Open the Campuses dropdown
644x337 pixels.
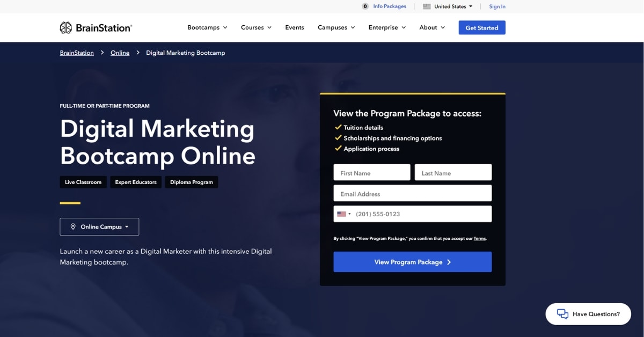tap(336, 27)
